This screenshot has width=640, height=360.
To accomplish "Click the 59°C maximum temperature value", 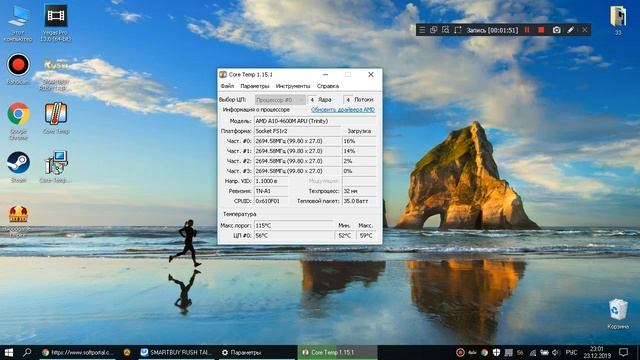I will [x=366, y=236].
